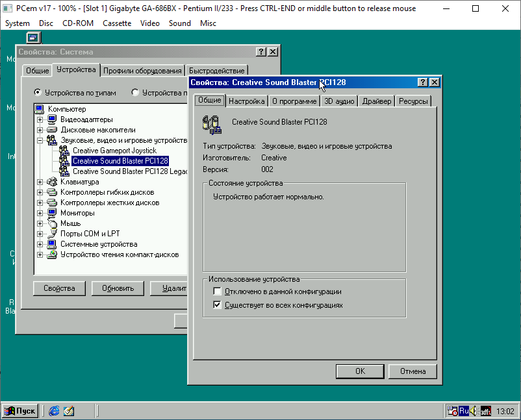This screenshot has width=521, height=420.
Task: Switch to 'Профили оборудования' tab in System window
Action: pyautogui.click(x=142, y=71)
